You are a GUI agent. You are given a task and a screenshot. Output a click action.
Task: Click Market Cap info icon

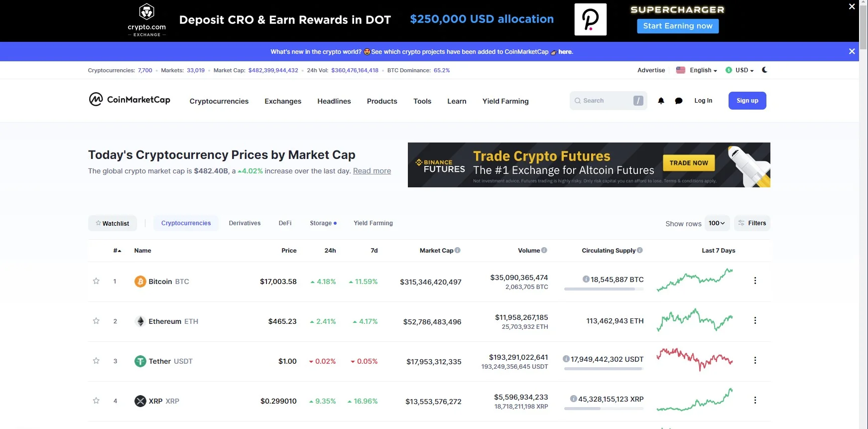click(x=458, y=250)
